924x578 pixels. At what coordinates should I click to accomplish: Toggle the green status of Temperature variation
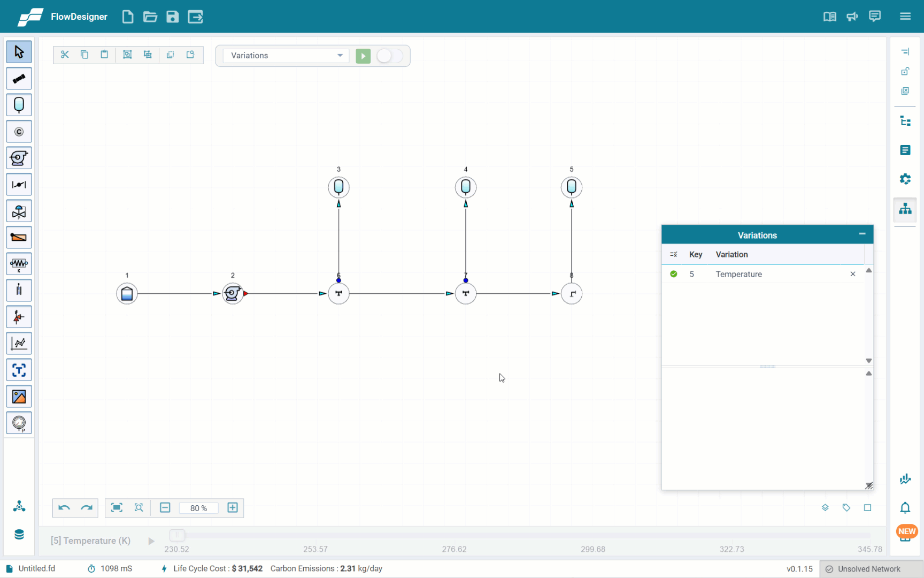coord(674,274)
